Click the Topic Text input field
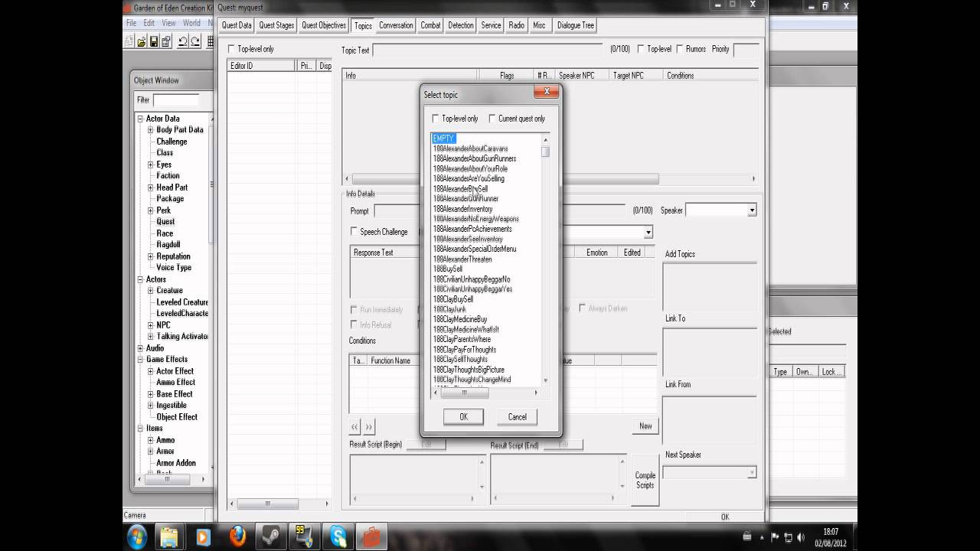Viewport: 980px width, 551px height. tap(488, 50)
